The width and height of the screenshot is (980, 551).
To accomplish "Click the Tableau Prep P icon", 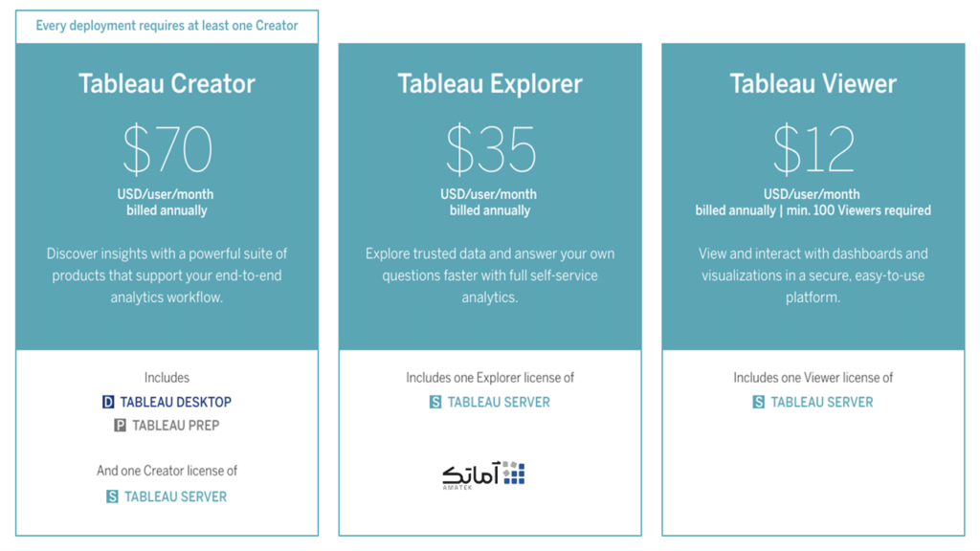I will tap(120, 426).
